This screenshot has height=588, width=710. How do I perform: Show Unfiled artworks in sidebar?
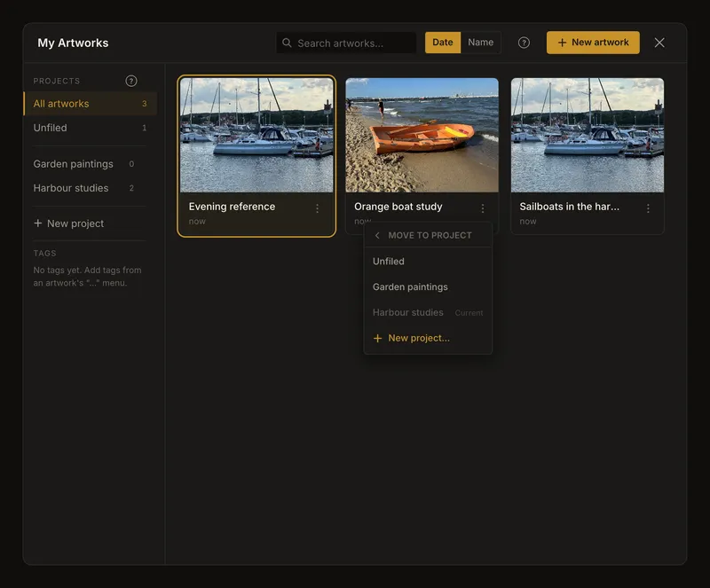point(91,128)
